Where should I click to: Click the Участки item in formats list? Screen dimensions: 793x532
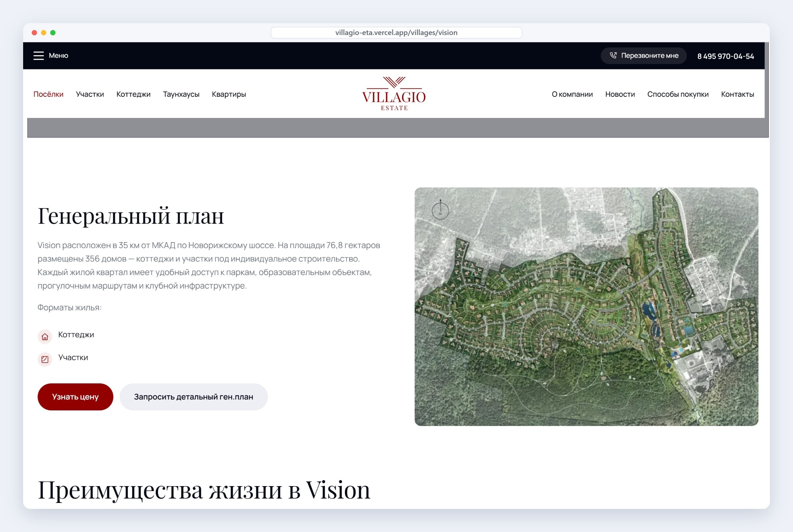[x=73, y=357]
